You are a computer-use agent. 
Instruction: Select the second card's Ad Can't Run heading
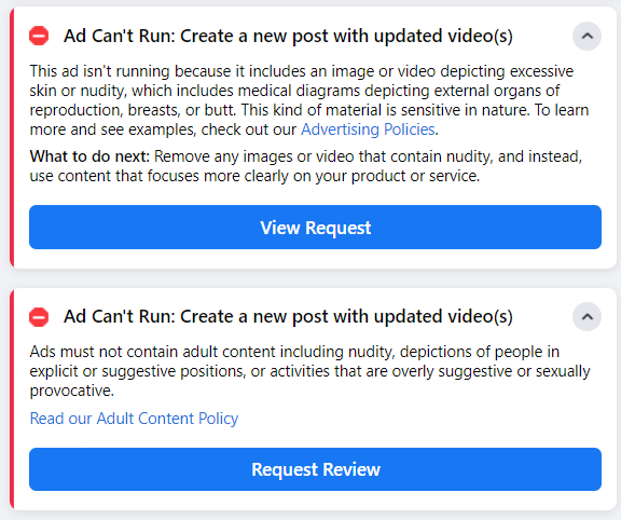(288, 317)
